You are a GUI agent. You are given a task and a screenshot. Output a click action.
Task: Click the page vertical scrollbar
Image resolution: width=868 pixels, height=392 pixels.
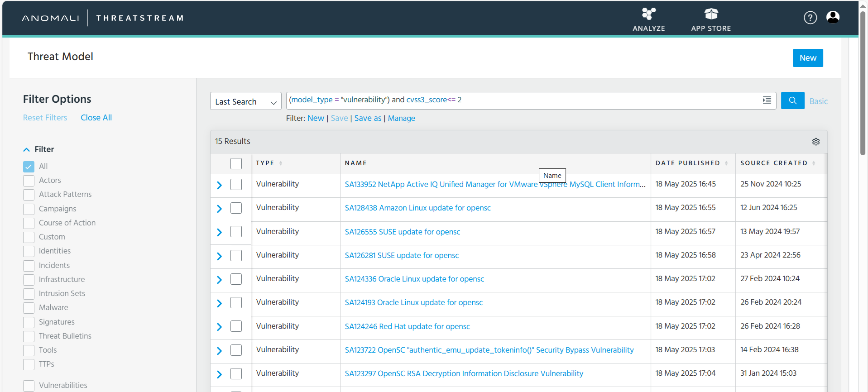[863, 83]
